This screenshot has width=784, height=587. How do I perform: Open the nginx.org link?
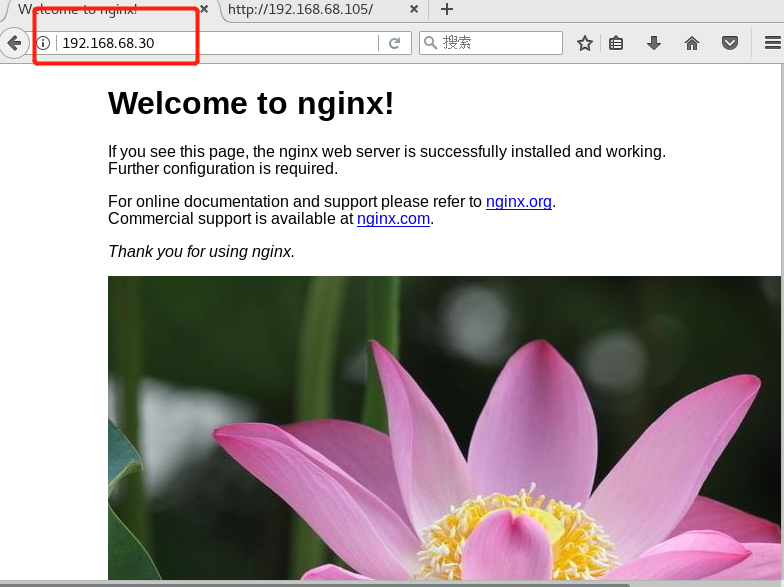pos(518,202)
